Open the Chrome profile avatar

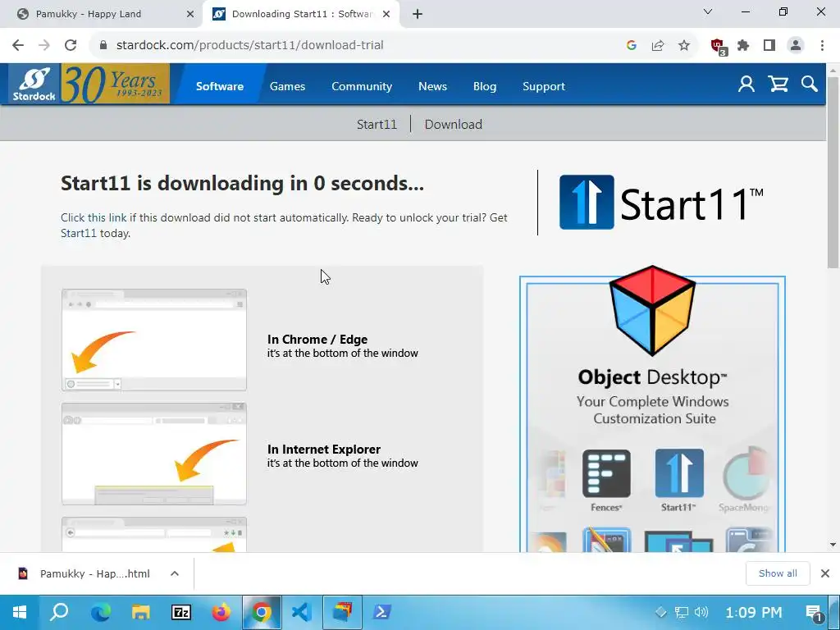tap(796, 45)
